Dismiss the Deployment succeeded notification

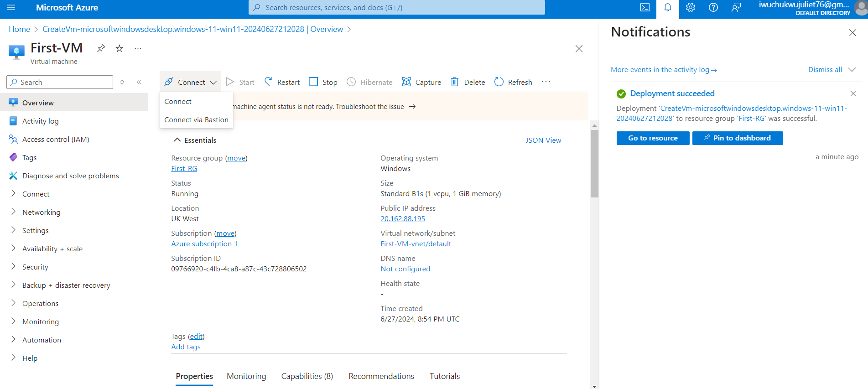point(853,93)
